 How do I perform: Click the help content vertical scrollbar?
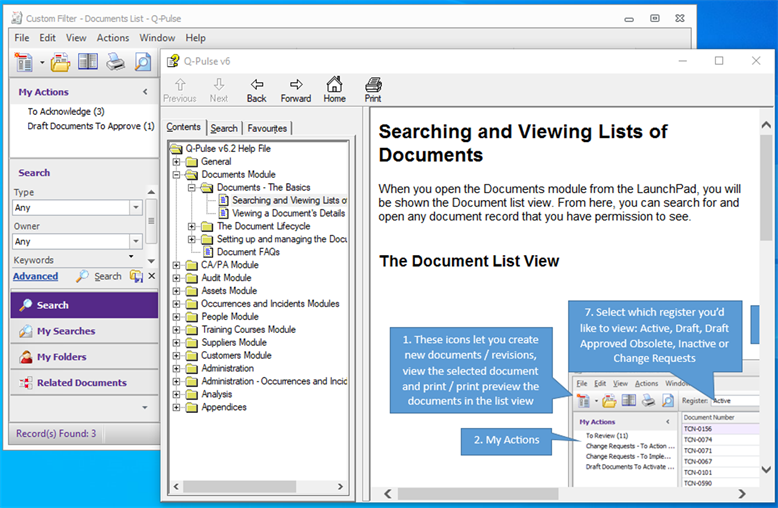pos(766,189)
